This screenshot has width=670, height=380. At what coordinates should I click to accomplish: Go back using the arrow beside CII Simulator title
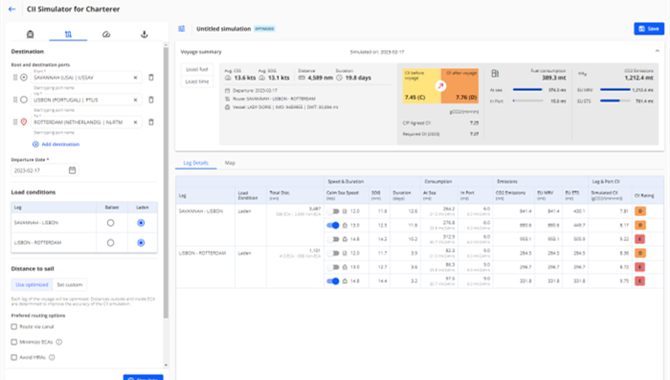[x=12, y=9]
